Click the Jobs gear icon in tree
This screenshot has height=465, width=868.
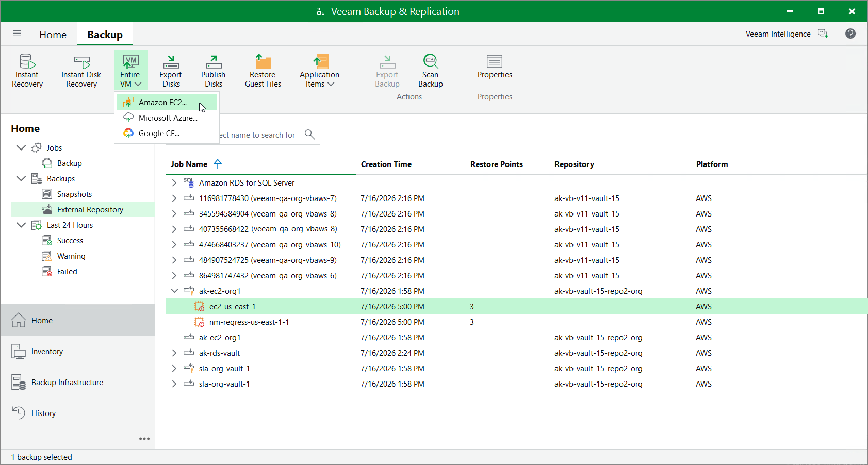[37, 148]
